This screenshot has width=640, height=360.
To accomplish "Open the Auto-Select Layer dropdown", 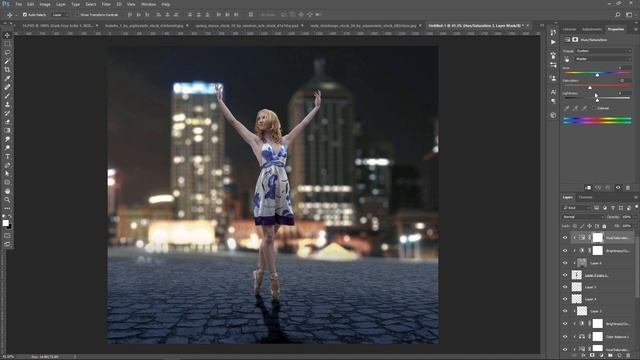I will 60,15.
